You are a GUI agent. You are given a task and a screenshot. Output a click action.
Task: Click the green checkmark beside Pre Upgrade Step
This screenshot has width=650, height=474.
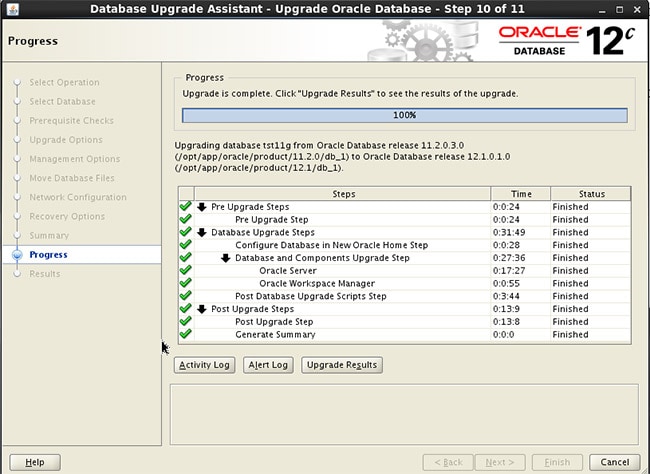[x=186, y=219]
